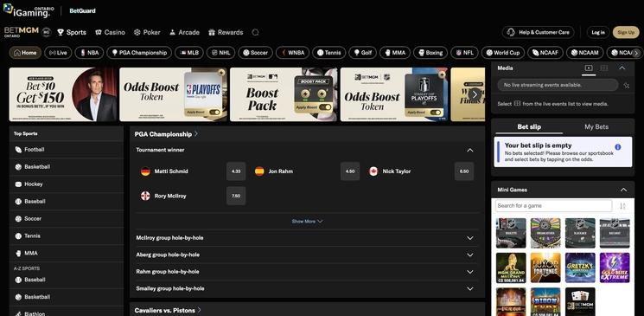
Task: Select the World Cup sports pill
Action: 503,53
